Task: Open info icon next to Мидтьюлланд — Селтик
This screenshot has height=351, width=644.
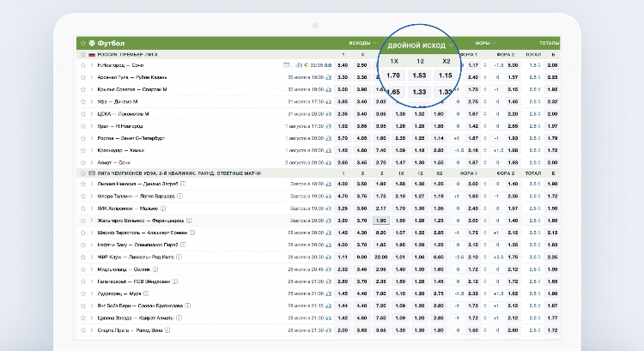Action: tap(155, 269)
